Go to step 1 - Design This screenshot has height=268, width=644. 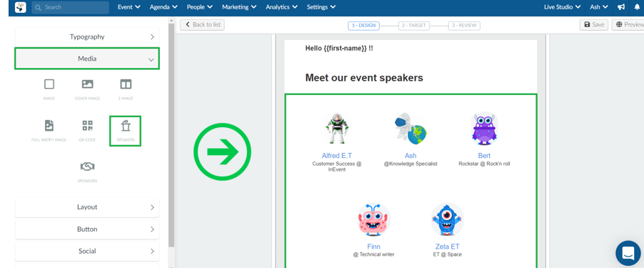click(x=363, y=26)
